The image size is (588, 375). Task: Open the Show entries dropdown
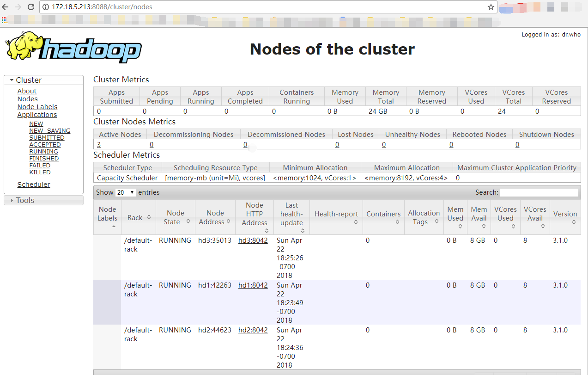click(126, 192)
